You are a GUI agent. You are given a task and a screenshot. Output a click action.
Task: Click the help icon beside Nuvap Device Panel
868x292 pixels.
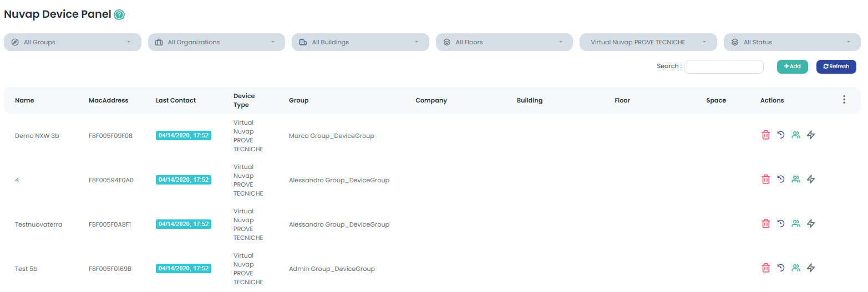click(119, 15)
